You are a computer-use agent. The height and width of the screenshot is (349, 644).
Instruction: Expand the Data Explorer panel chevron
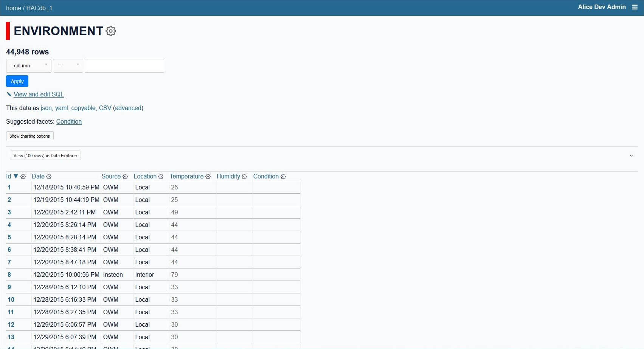(x=631, y=156)
